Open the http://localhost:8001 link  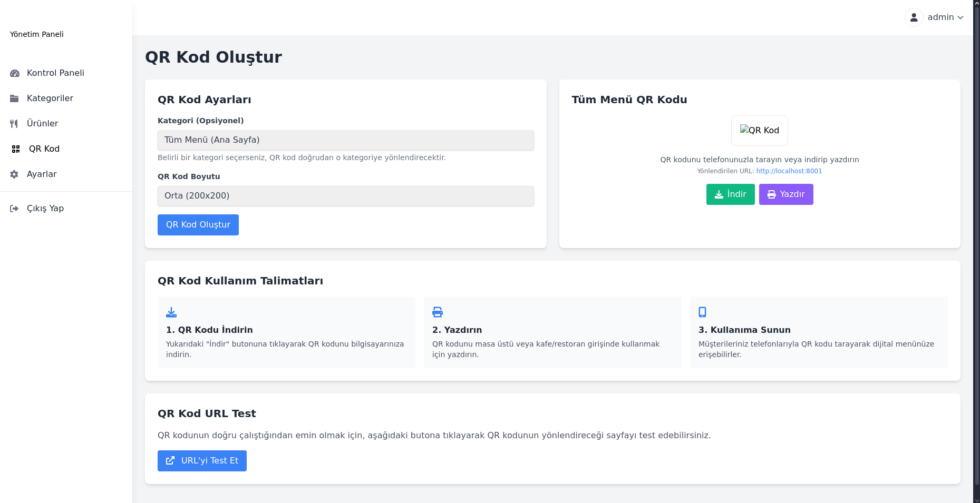tap(789, 171)
